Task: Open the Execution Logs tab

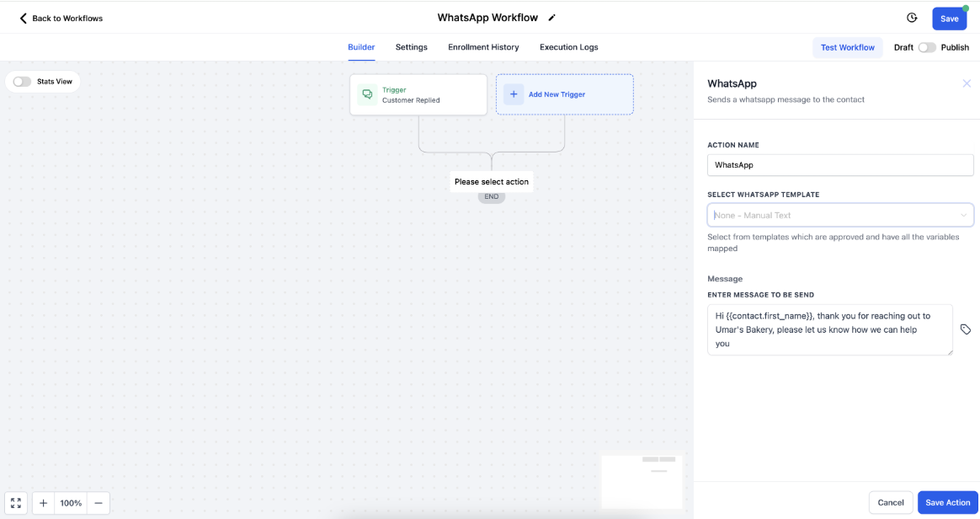Action: coord(569,47)
